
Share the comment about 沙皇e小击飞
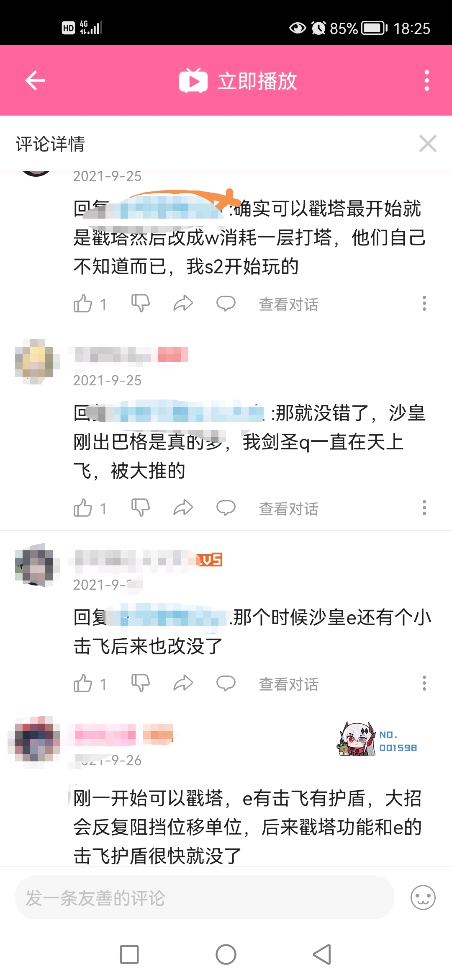pyautogui.click(x=183, y=683)
